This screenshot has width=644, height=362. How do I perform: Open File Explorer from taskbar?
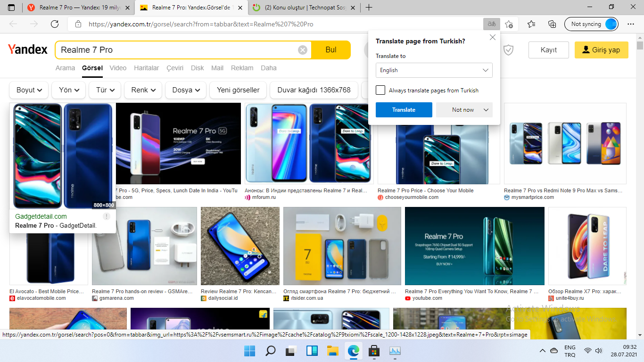(333, 351)
